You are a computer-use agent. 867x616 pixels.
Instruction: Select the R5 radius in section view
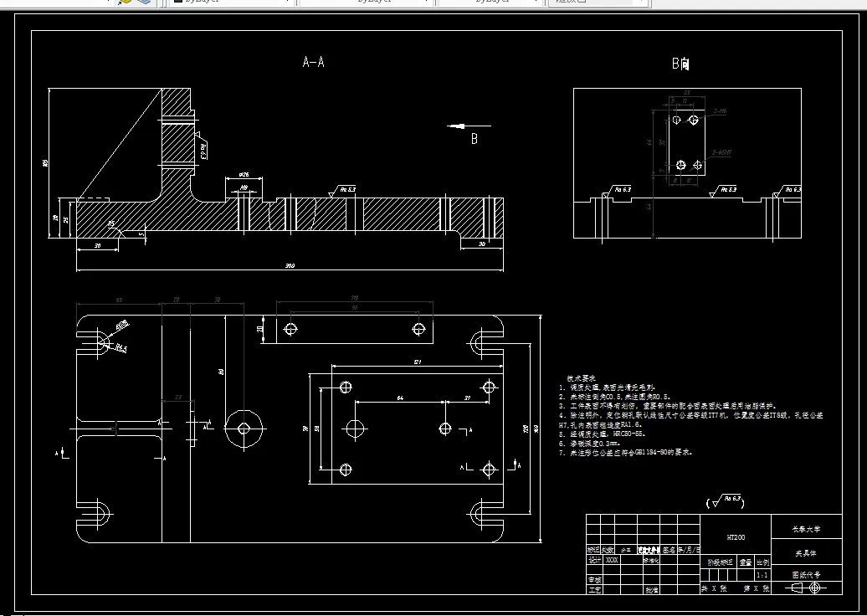pyautogui.click(x=111, y=223)
